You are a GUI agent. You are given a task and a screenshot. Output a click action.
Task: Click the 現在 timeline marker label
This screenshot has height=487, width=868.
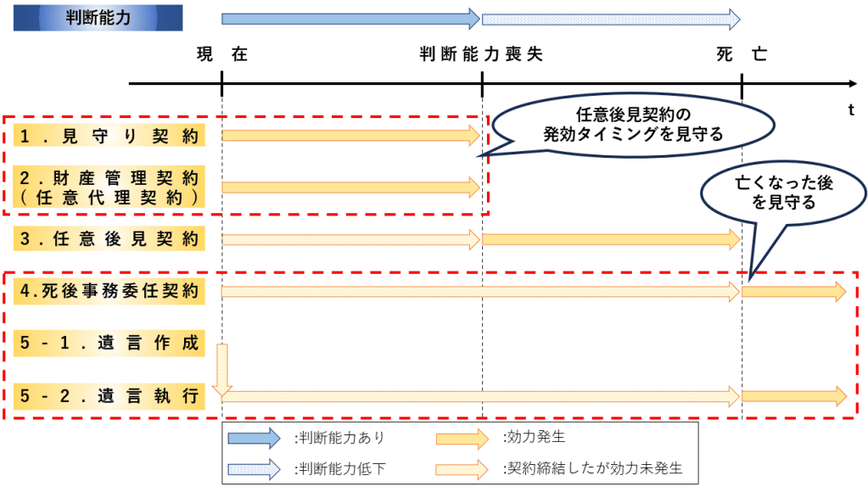tap(221, 55)
